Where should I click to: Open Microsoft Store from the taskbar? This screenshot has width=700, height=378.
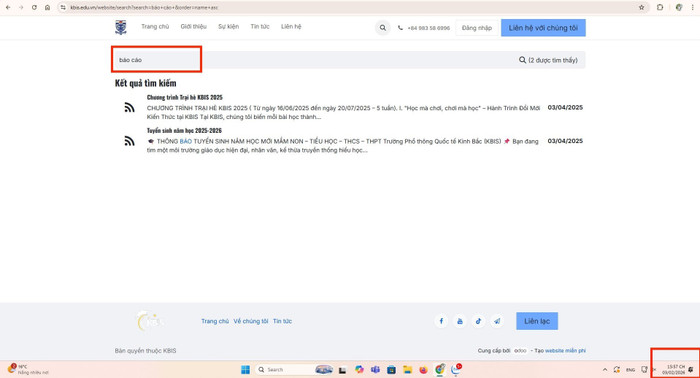(x=392, y=370)
